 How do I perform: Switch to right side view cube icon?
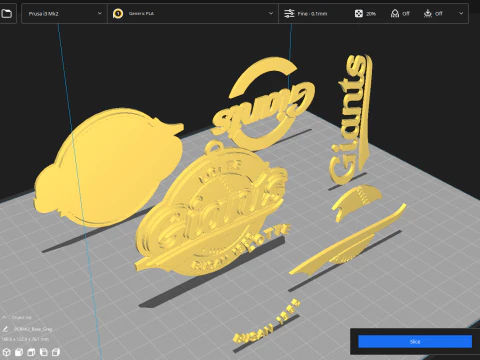[56, 352]
